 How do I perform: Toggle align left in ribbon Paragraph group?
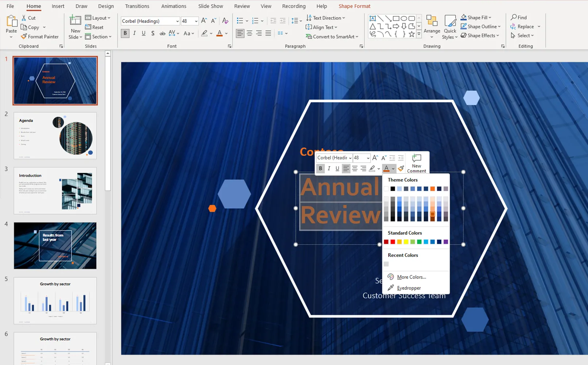click(240, 33)
